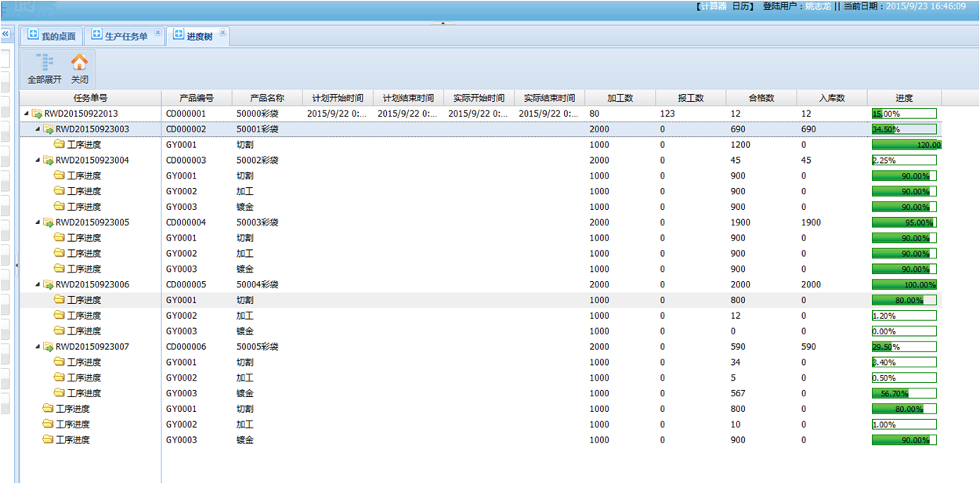Close the 生产任务单 tab with its x
Image resolution: width=980 pixels, height=484 pixels.
(x=157, y=33)
